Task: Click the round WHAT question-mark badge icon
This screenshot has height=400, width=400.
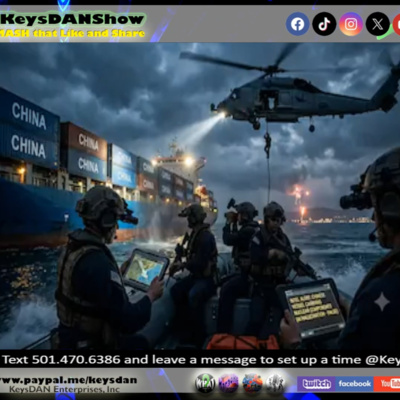Action: pos(204,383)
